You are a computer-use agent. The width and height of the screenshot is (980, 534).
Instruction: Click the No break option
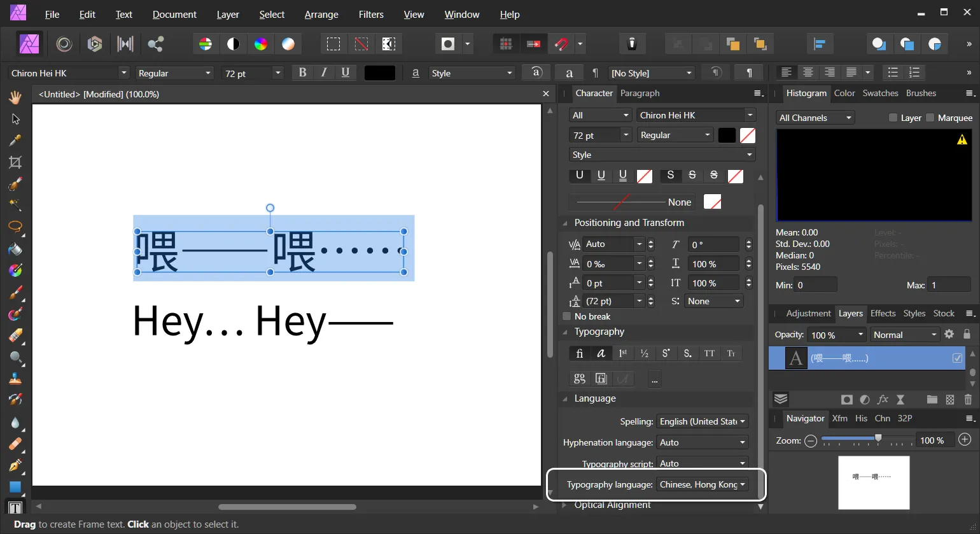coord(567,316)
